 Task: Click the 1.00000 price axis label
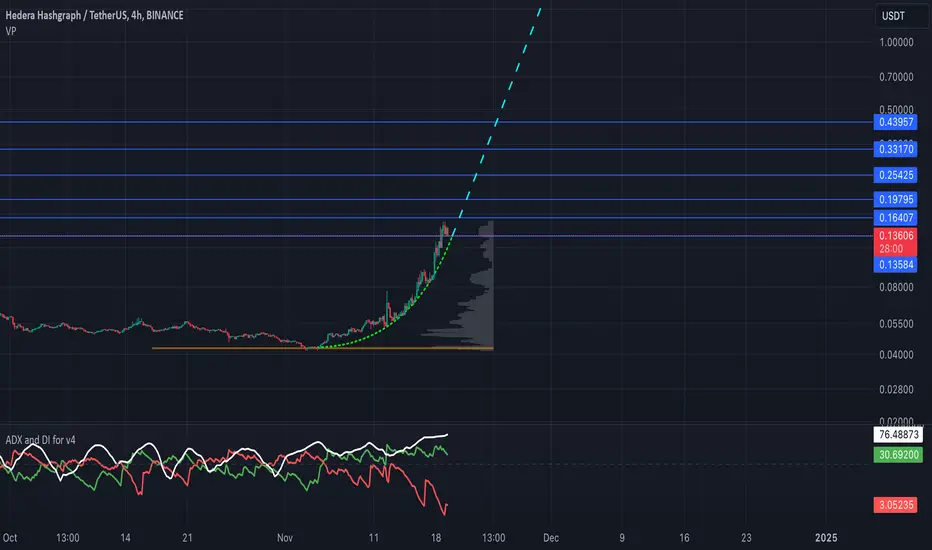click(896, 42)
